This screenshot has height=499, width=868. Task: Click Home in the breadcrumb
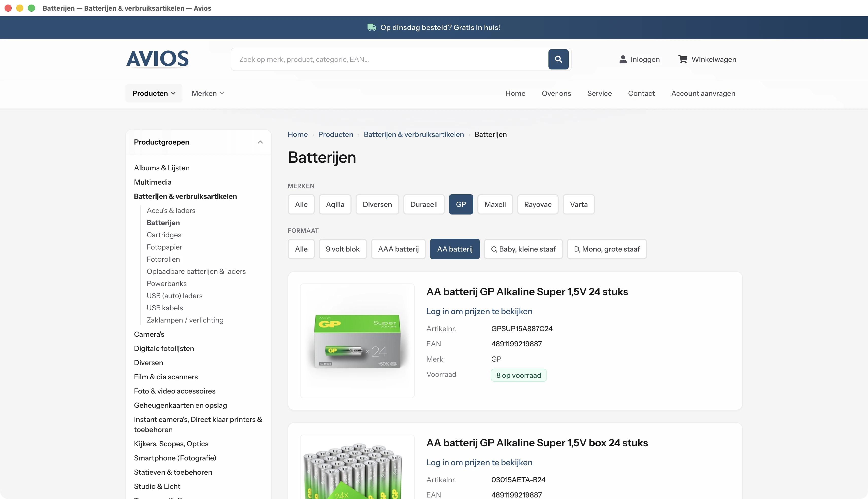pyautogui.click(x=298, y=135)
